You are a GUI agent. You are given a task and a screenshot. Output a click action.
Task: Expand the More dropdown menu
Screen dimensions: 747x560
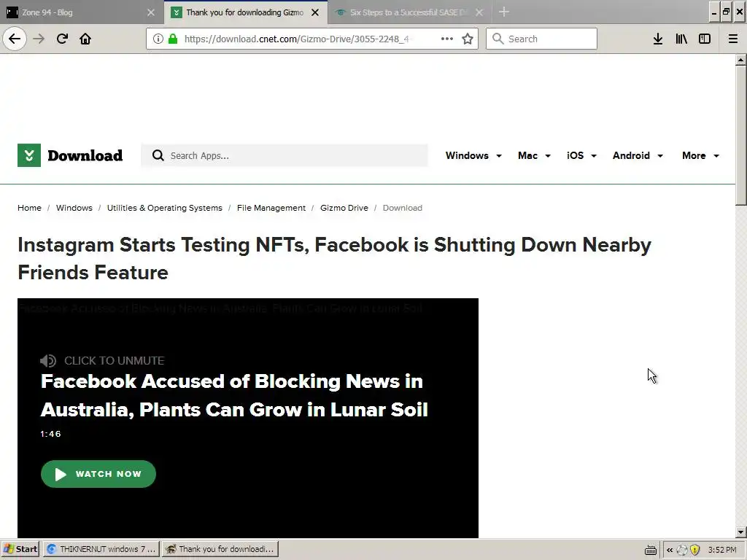point(700,156)
